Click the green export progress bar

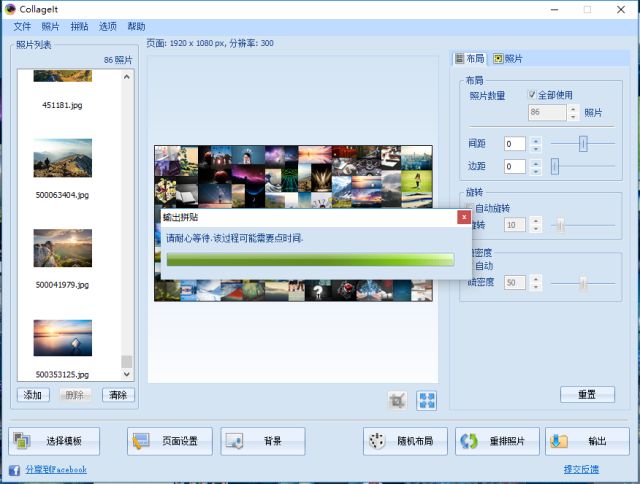[310, 260]
